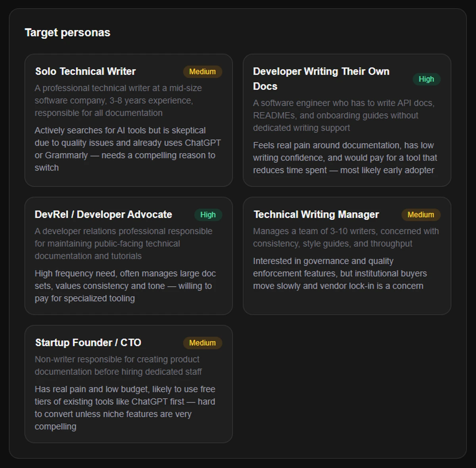Image resolution: width=476 pixels, height=468 pixels.
Task: Select the Technical Writing Manager title
Action: pos(316,215)
